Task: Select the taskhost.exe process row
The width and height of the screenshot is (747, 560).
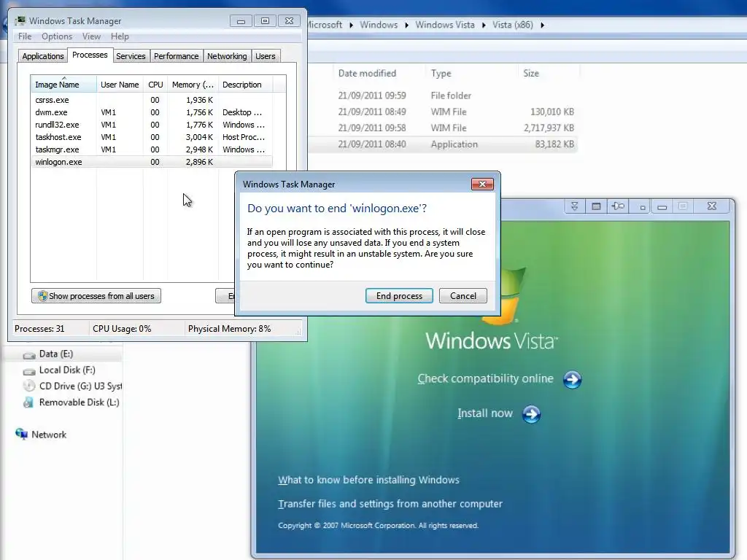Action: coord(152,137)
